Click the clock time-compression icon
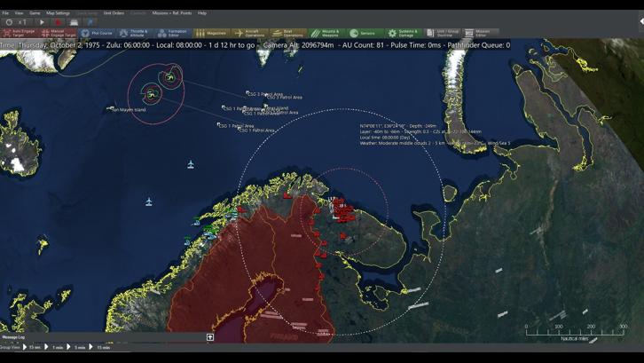The height and width of the screenshot is (363, 644). [9, 22]
